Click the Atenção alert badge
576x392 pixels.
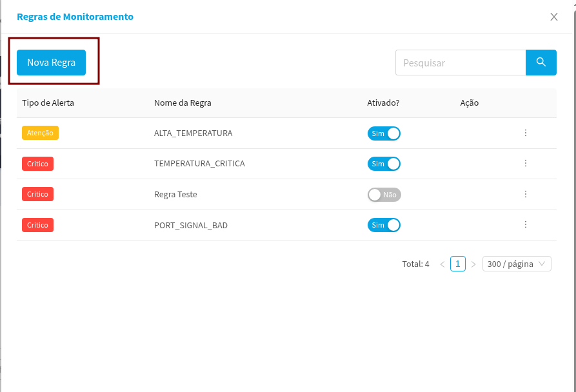(x=41, y=133)
